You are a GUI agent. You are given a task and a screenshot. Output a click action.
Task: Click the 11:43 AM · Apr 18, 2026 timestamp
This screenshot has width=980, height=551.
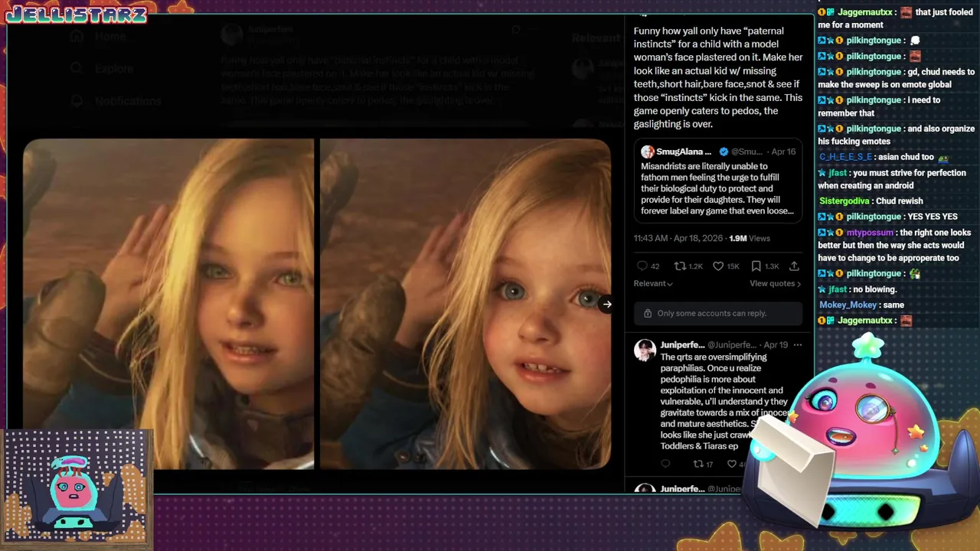coord(678,238)
